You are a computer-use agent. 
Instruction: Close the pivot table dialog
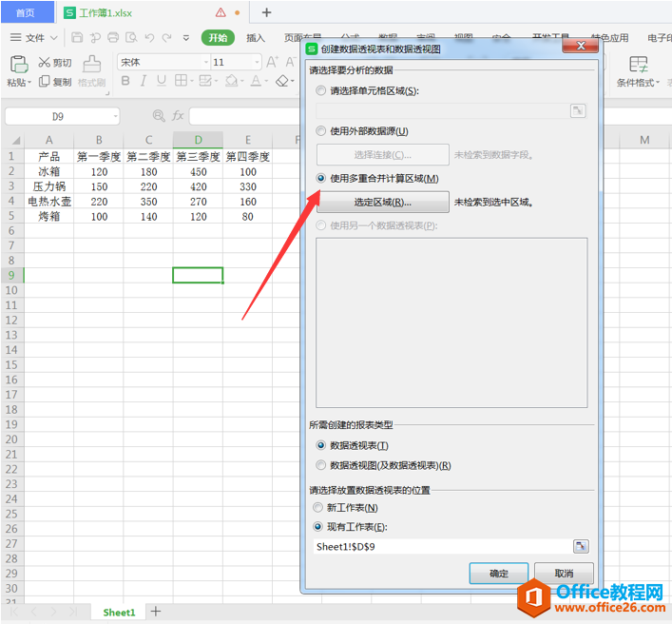[581, 46]
